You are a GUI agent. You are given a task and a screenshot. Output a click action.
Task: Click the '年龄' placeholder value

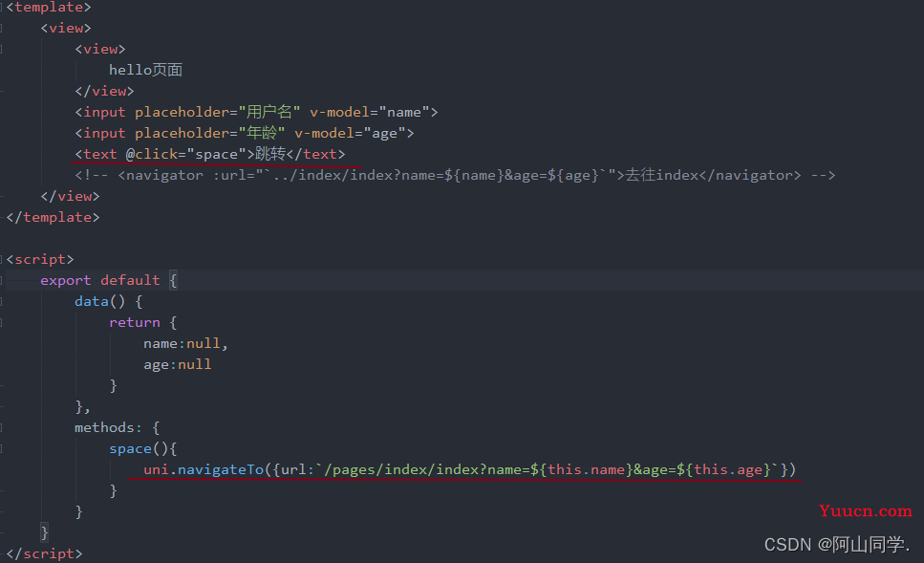point(262,133)
